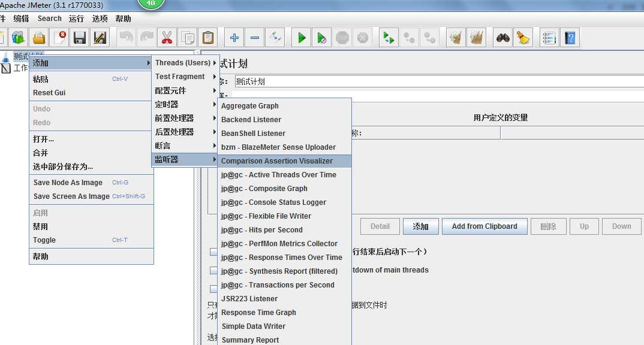Screen dimensions: 644x345
Task: Select jp@gc - Hits per Second
Action: [x=284, y=230]
